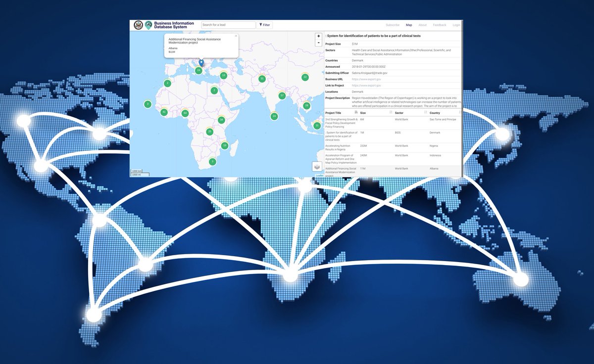Click the BIDS sector cell
The image size is (594, 364).
point(398,133)
